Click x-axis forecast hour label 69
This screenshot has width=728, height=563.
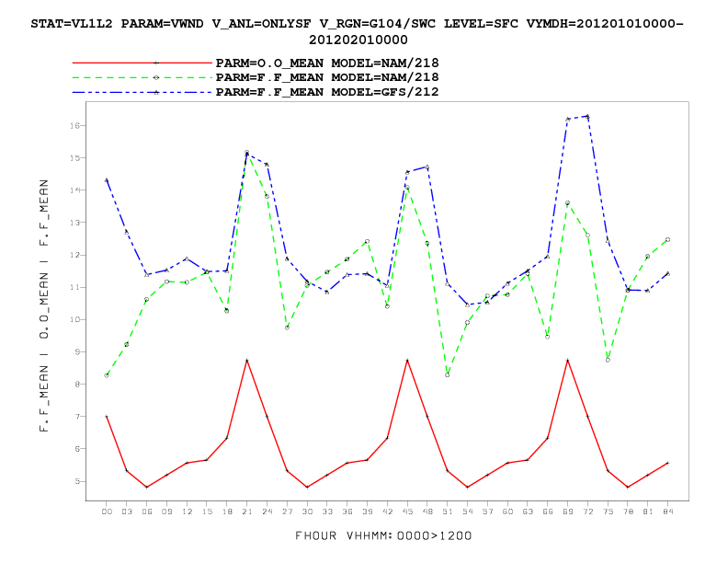[x=567, y=511]
